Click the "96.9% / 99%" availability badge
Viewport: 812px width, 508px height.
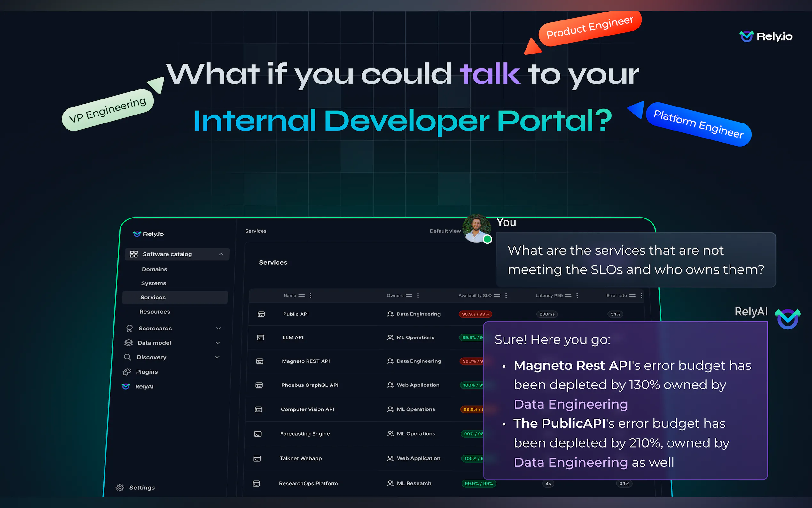click(475, 314)
